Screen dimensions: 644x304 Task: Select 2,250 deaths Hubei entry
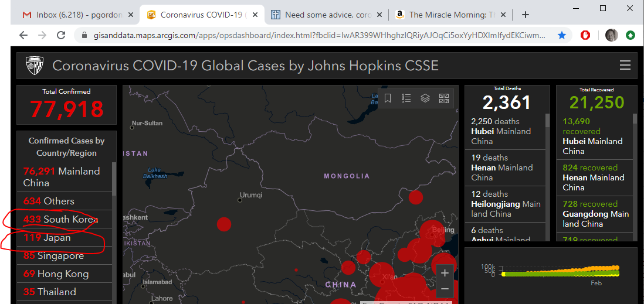pyautogui.click(x=505, y=131)
